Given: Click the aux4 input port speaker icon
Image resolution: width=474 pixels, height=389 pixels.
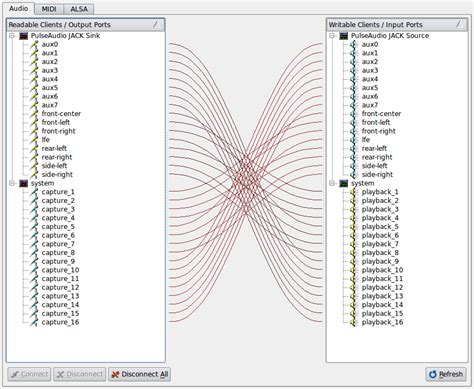Looking at the screenshot, I should pos(354,79).
